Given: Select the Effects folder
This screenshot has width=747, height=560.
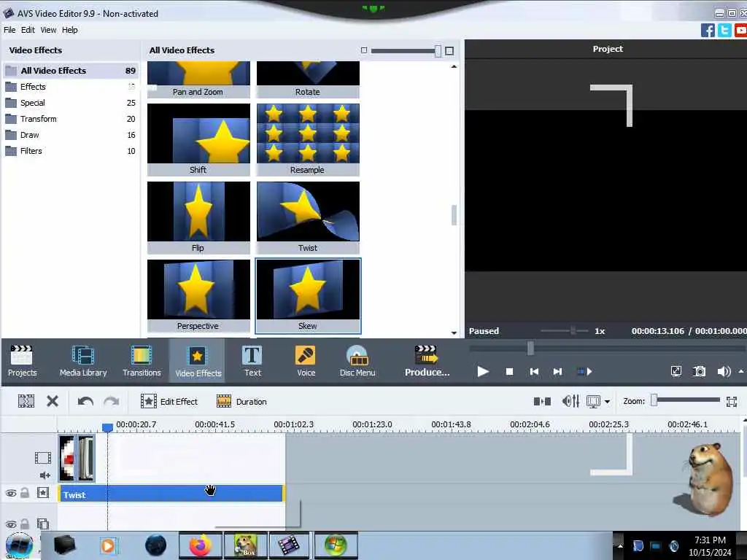Looking at the screenshot, I should click(71, 87).
